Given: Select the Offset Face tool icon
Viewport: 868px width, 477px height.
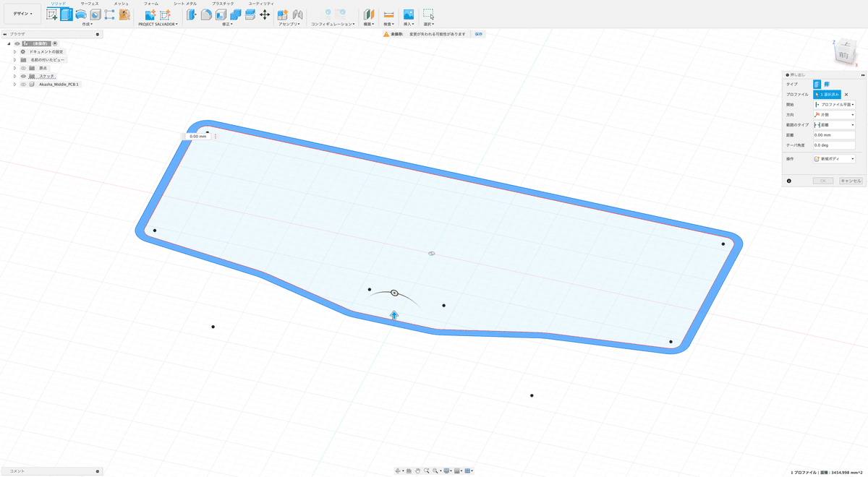Looking at the screenshot, I should coord(250,14).
